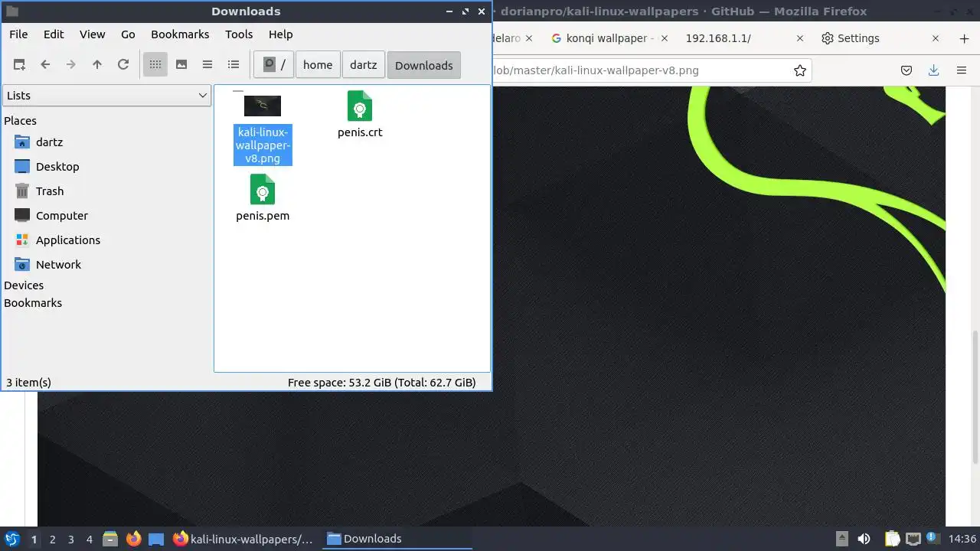
Task: Close the Settings tab in Firefox
Action: pyautogui.click(x=936, y=38)
